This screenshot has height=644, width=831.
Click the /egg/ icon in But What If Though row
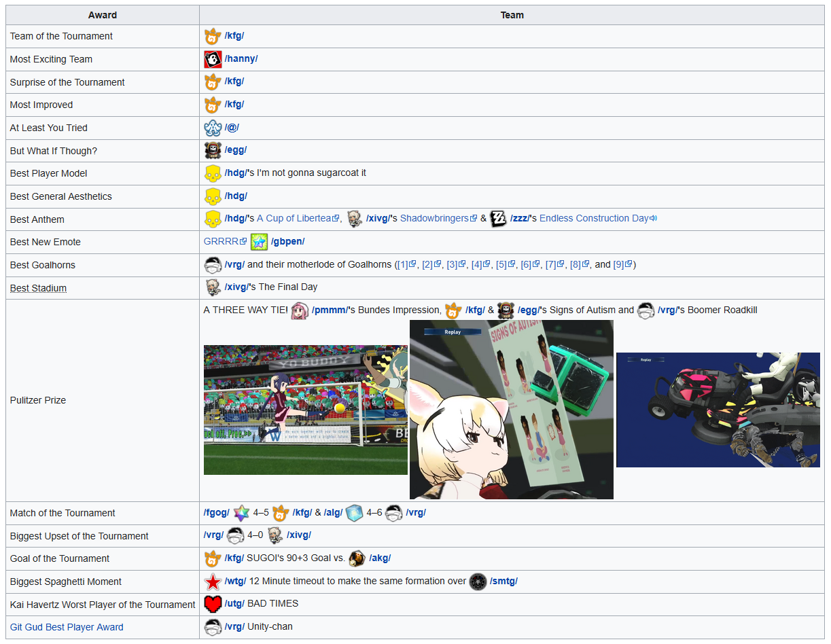tap(213, 150)
